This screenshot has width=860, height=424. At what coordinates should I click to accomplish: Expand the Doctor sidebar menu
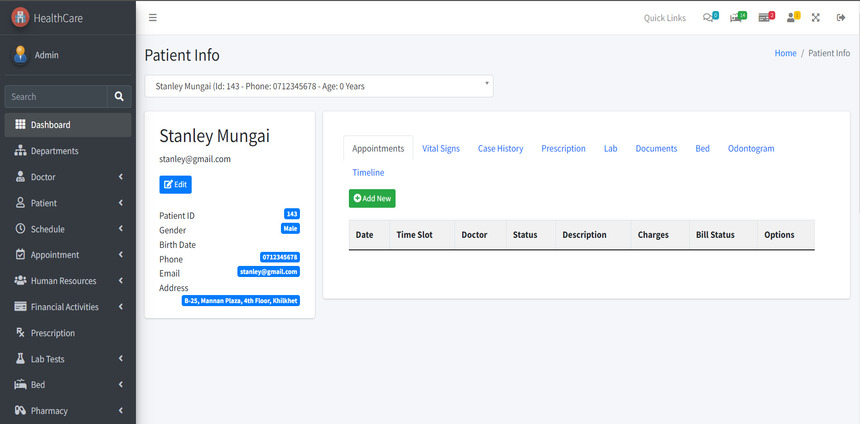pyautogui.click(x=67, y=177)
